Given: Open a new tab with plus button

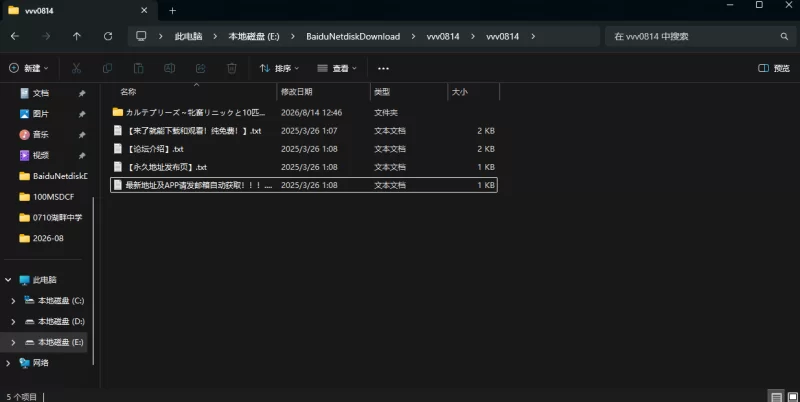Looking at the screenshot, I should 172,11.
